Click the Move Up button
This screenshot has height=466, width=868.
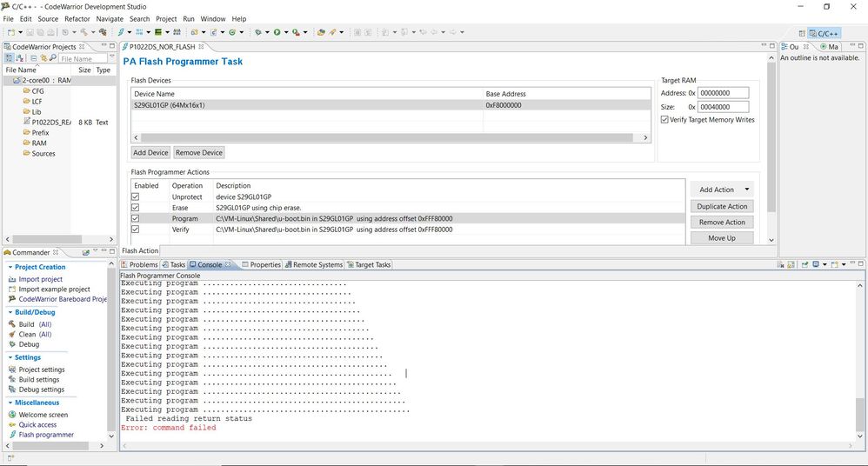722,238
